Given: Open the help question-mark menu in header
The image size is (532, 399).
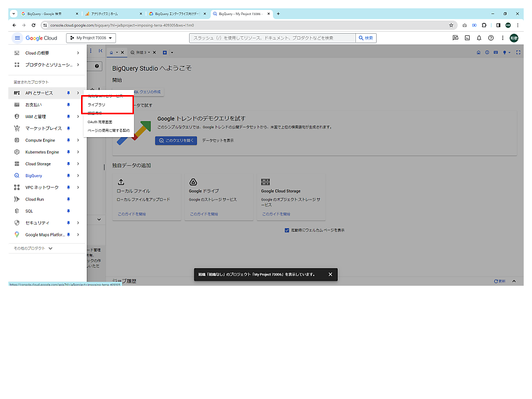Looking at the screenshot, I should [490, 38].
